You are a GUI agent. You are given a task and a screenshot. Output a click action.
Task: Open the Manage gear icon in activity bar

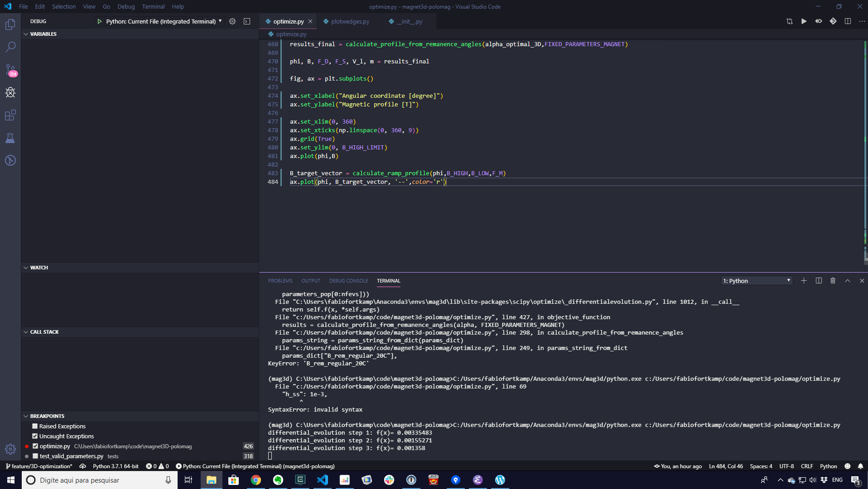[x=10, y=449]
